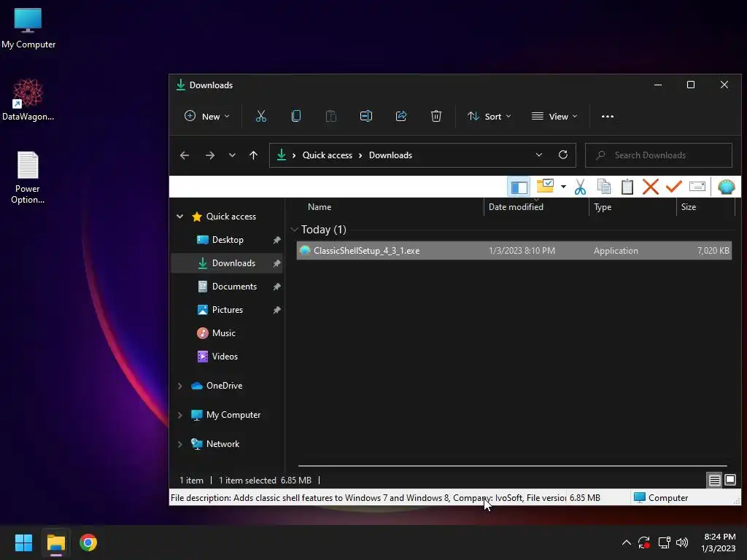Open Classic Shell folder options dropdown arrow
This screenshot has height=560, width=747.
563,187
